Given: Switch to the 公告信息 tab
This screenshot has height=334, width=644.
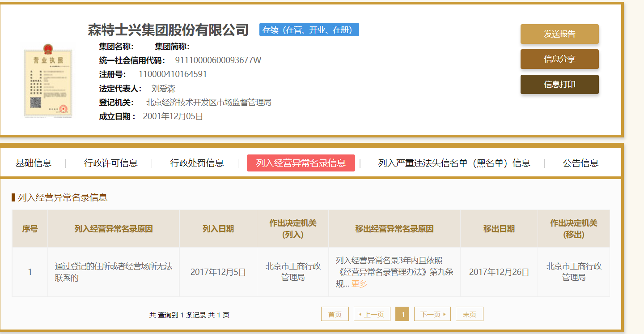Looking at the screenshot, I should point(580,163).
